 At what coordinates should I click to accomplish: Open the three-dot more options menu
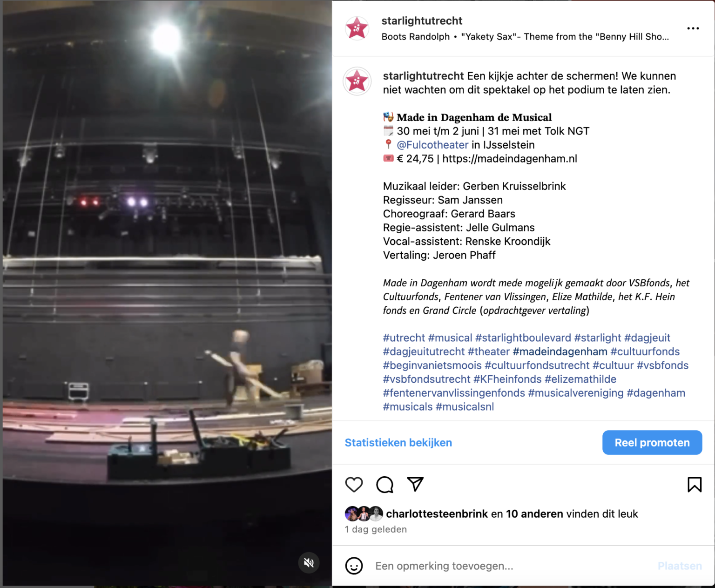click(693, 28)
